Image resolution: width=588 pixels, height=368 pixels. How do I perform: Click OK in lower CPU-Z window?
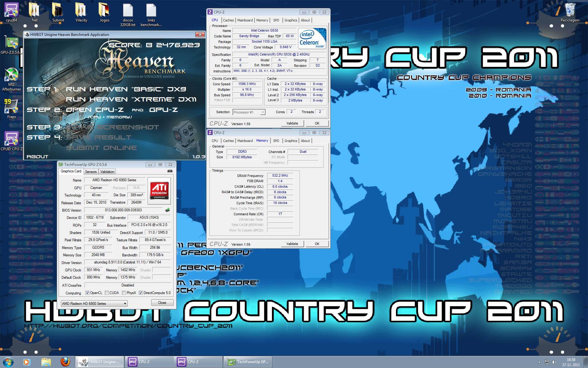point(317,244)
